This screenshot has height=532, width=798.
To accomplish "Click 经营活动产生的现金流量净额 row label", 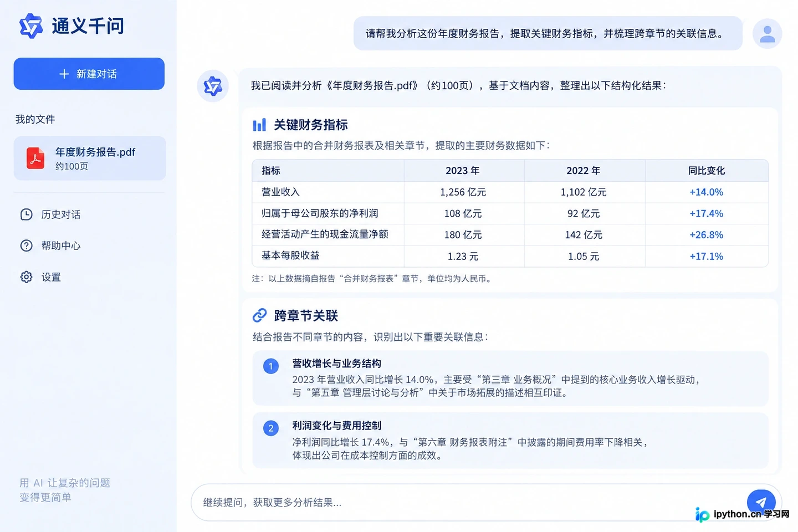I will coord(325,234).
